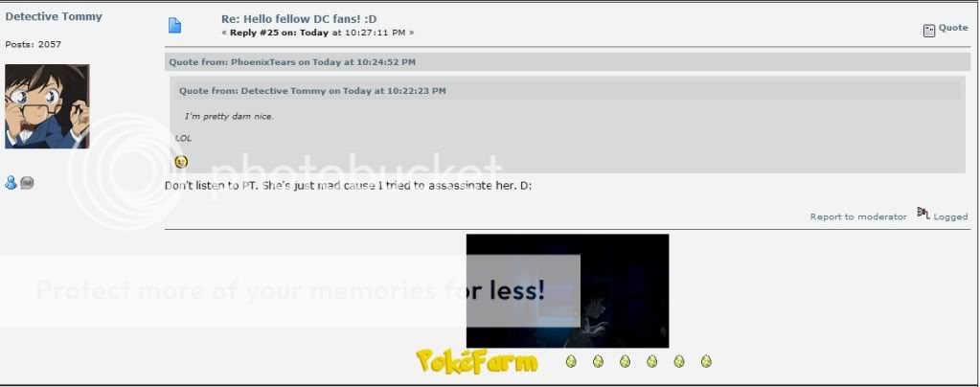Click the Quote icon at top right
Viewport: 980px width, 387px height.
point(929,30)
